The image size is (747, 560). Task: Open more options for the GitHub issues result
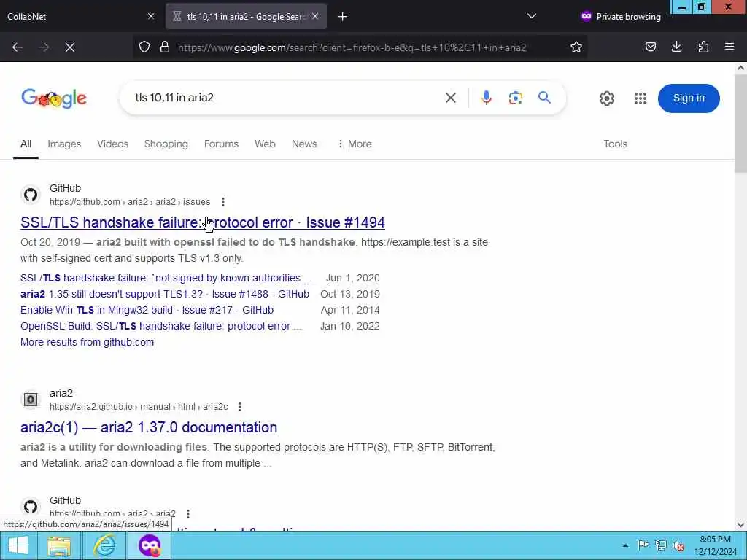[223, 202]
